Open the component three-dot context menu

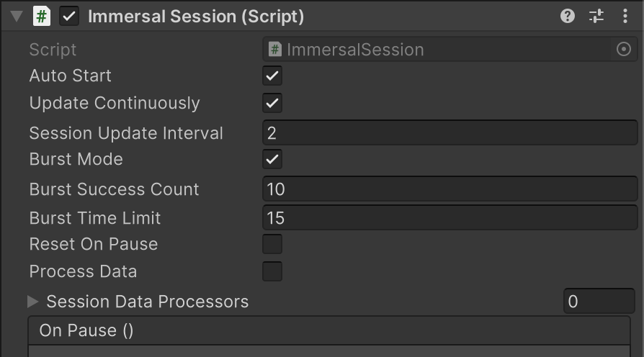click(x=625, y=17)
